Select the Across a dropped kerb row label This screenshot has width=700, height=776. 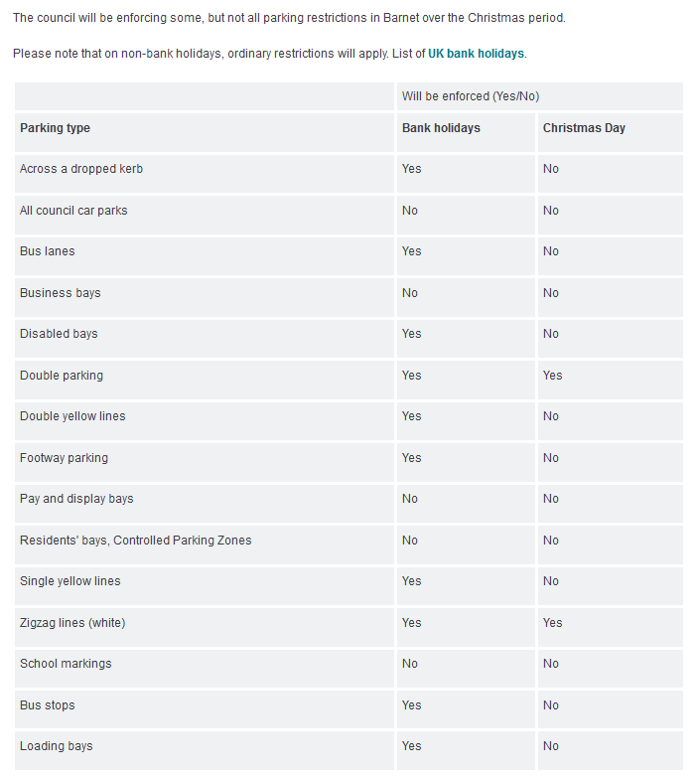(81, 169)
